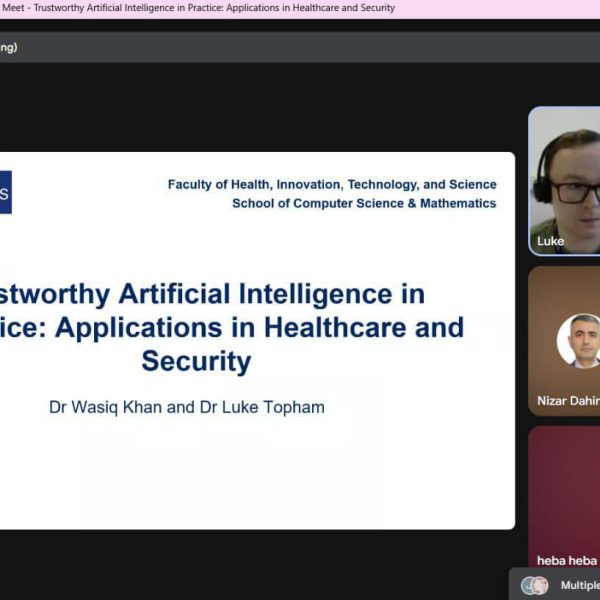Click Luke's headset in the video feed
Viewport: 600px width, 600px height.
coord(540,186)
